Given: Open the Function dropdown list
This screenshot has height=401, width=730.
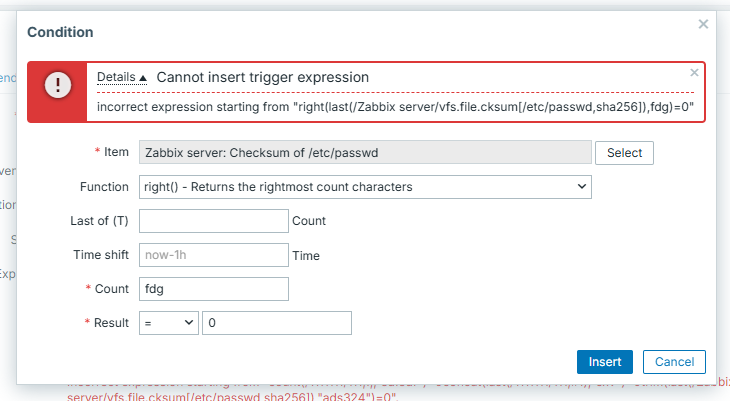Looking at the screenshot, I should pyautogui.click(x=365, y=187).
